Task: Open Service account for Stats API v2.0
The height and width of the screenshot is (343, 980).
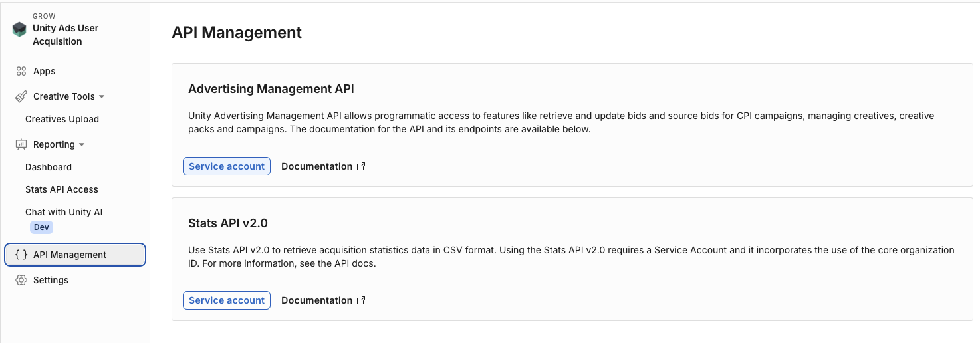Action: pyautogui.click(x=227, y=300)
